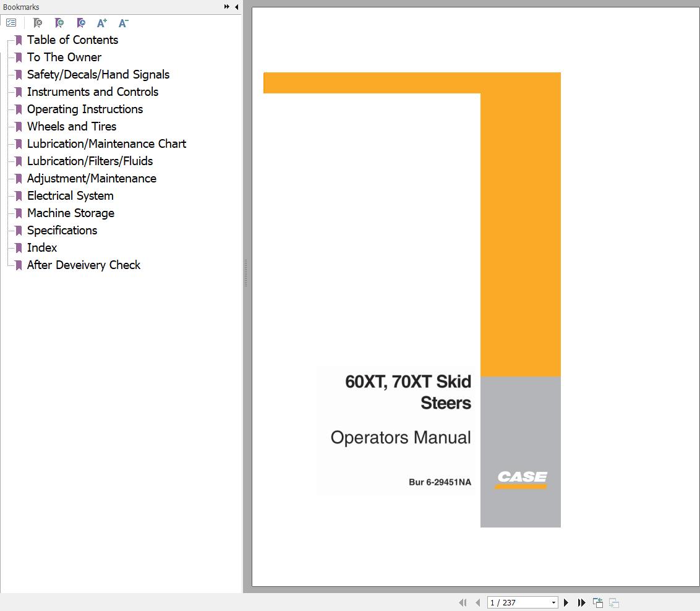
Task: Click the set bookmark destination icon
Action: pyautogui.click(x=81, y=23)
